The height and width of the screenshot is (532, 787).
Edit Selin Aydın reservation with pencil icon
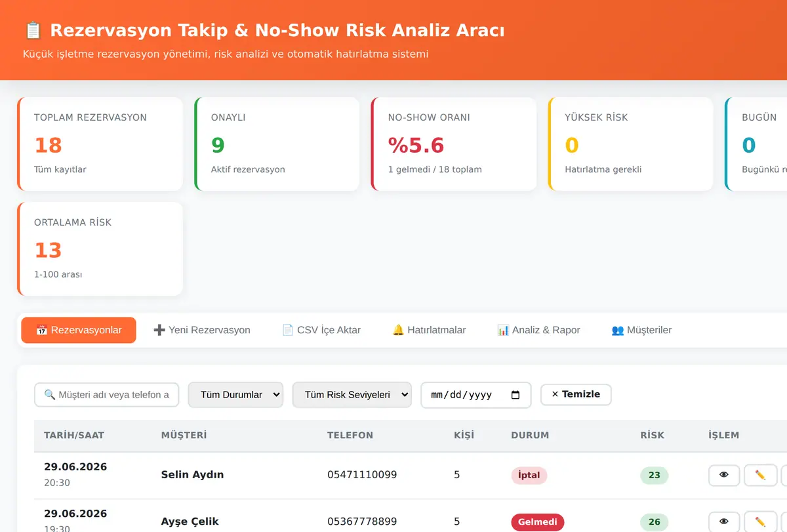(x=760, y=475)
